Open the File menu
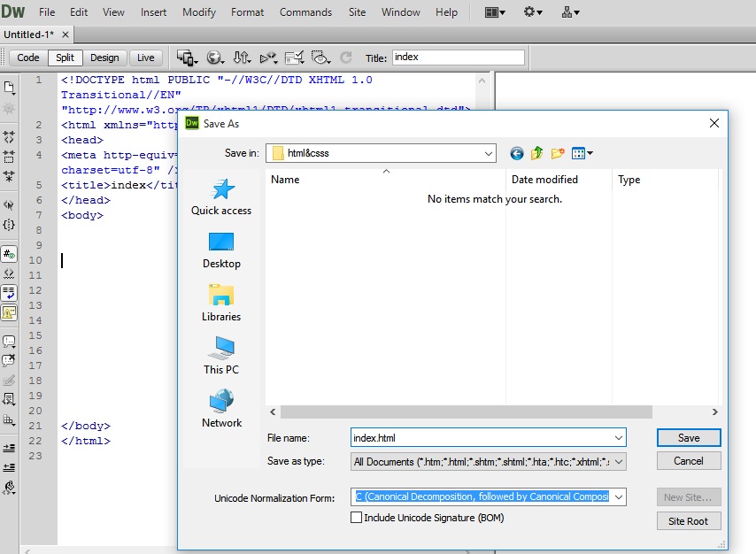Viewport: 756px width, 554px height. [x=47, y=12]
